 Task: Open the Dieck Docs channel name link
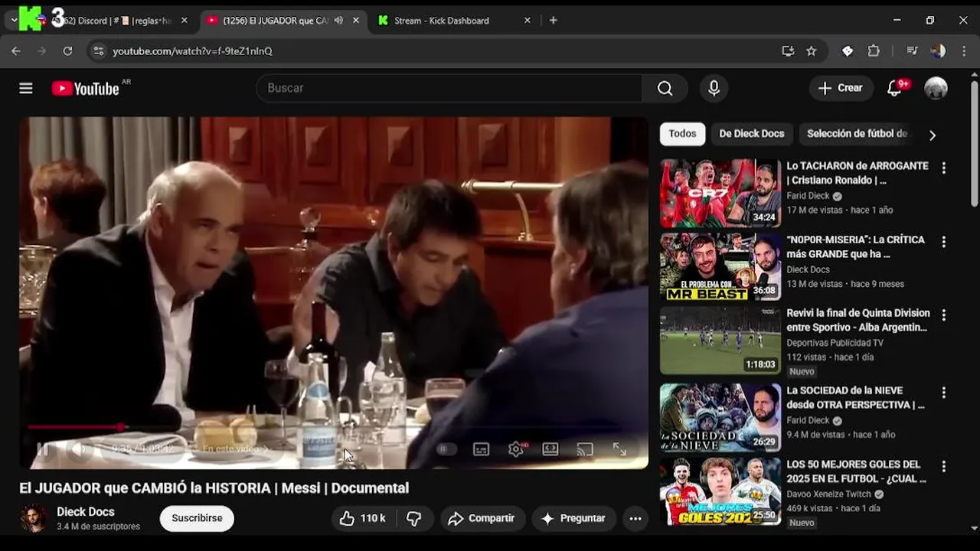click(x=86, y=512)
